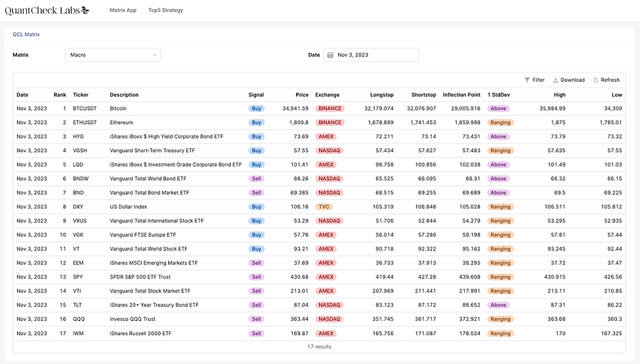Click SPDR S&P 500 ETF Trust description

[x=140, y=277]
